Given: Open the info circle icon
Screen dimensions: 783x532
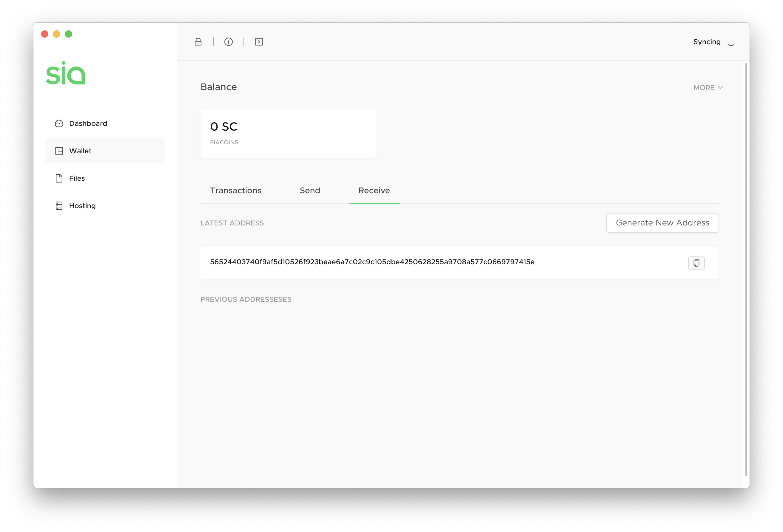Looking at the screenshot, I should click(x=229, y=42).
